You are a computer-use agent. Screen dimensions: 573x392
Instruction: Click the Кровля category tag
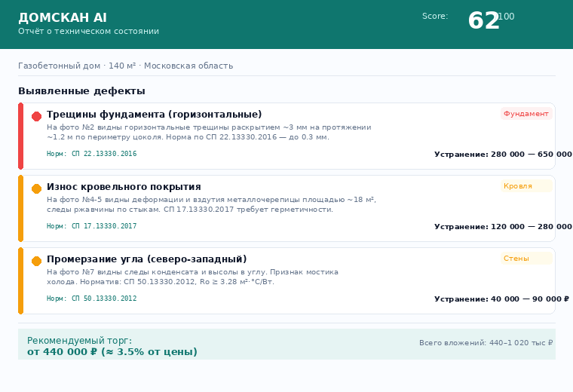click(x=526, y=186)
